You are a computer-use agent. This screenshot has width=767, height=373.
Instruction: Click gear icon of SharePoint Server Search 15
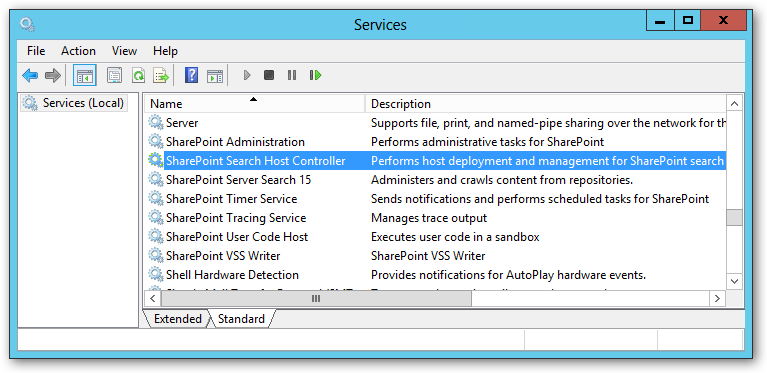point(156,180)
